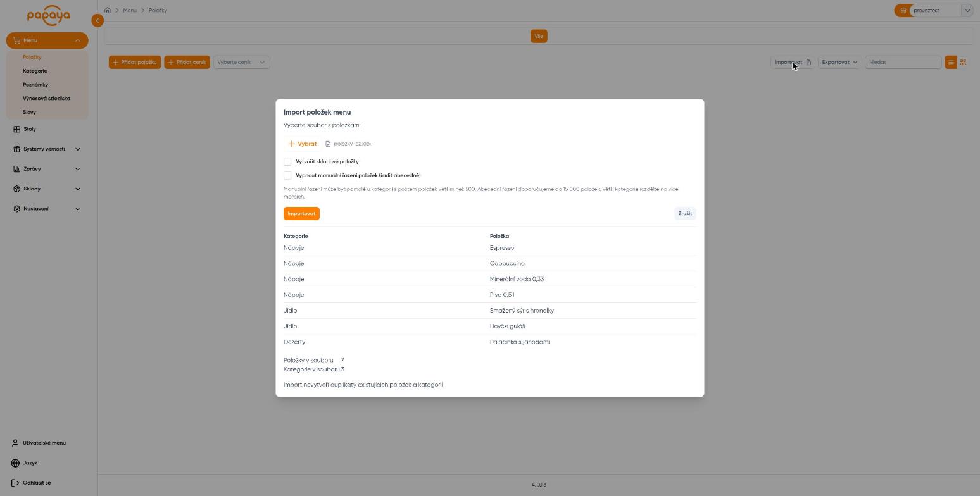Open Výnosová střediska in the sidebar
The image size is (980, 496).
point(47,99)
